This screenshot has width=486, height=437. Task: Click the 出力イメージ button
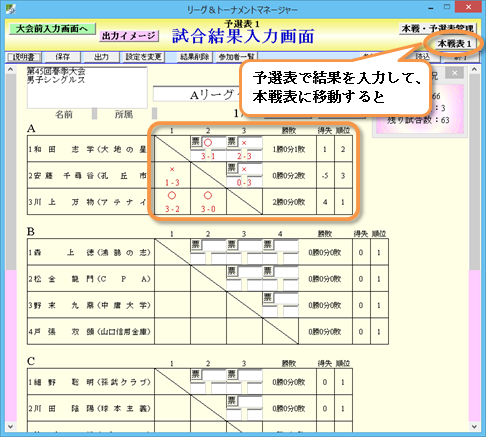coord(129,36)
